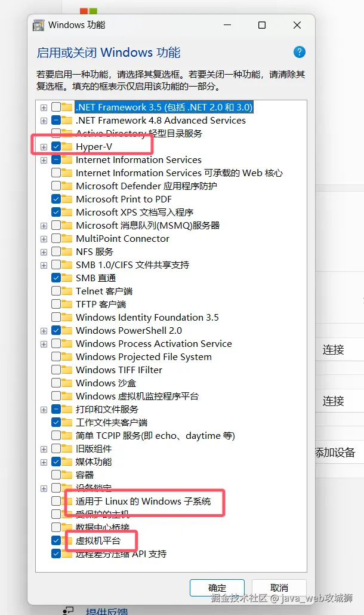Expand the Internet Information Services node

click(x=44, y=160)
